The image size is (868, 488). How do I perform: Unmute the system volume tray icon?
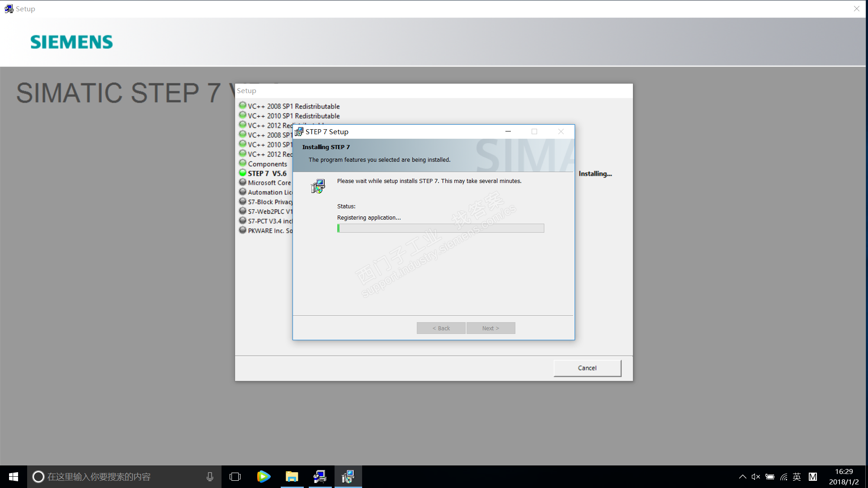pos(755,477)
